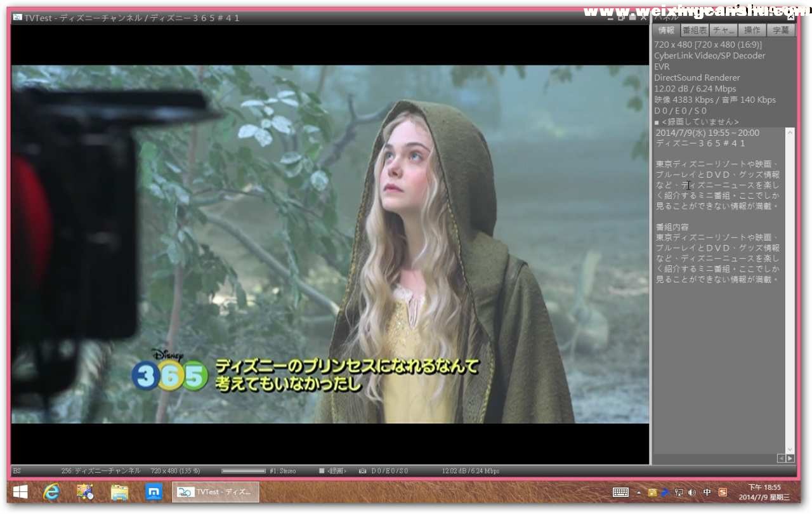The image size is (812, 514).
Task: Launch Internet Explorer from the taskbar
Action: point(51,492)
